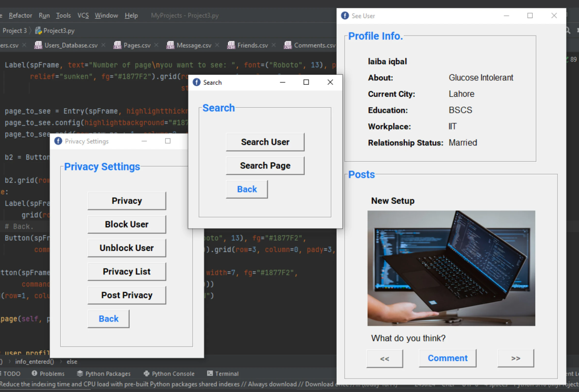
Task: Click the Lahore city value
Action: (461, 94)
